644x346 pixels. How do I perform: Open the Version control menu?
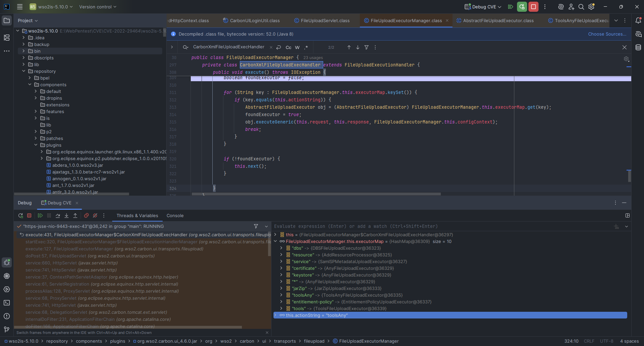tap(97, 7)
